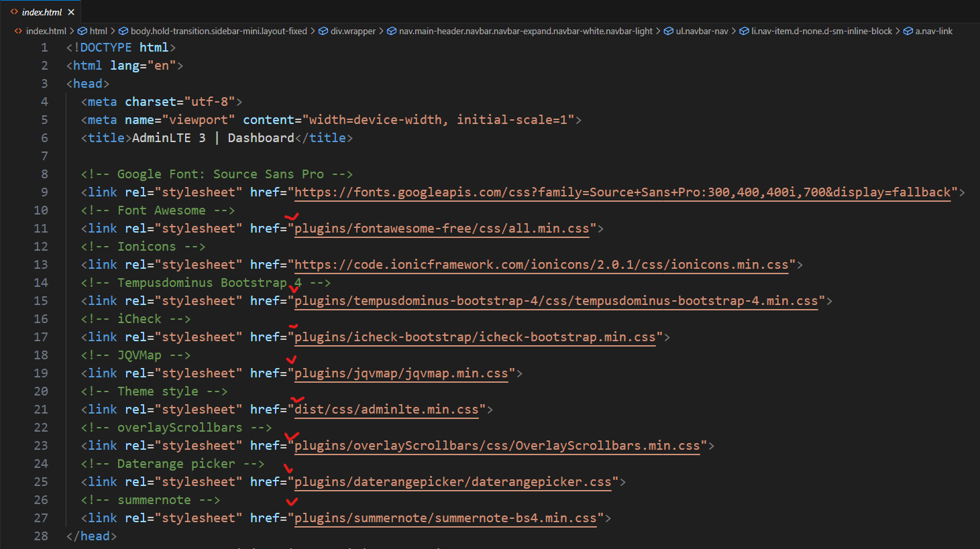Click the cube icon before ul.navbar-nav breadcrumb

[x=668, y=31]
